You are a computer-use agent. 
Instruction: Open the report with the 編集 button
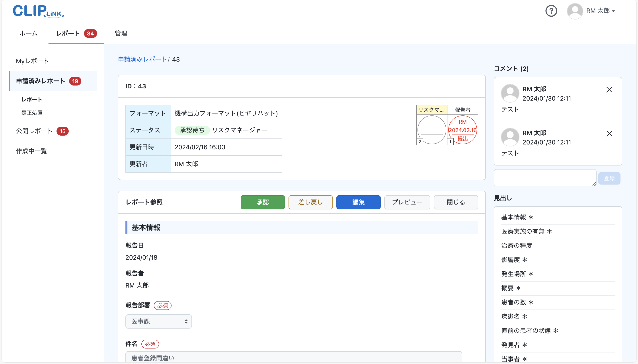coord(358,202)
